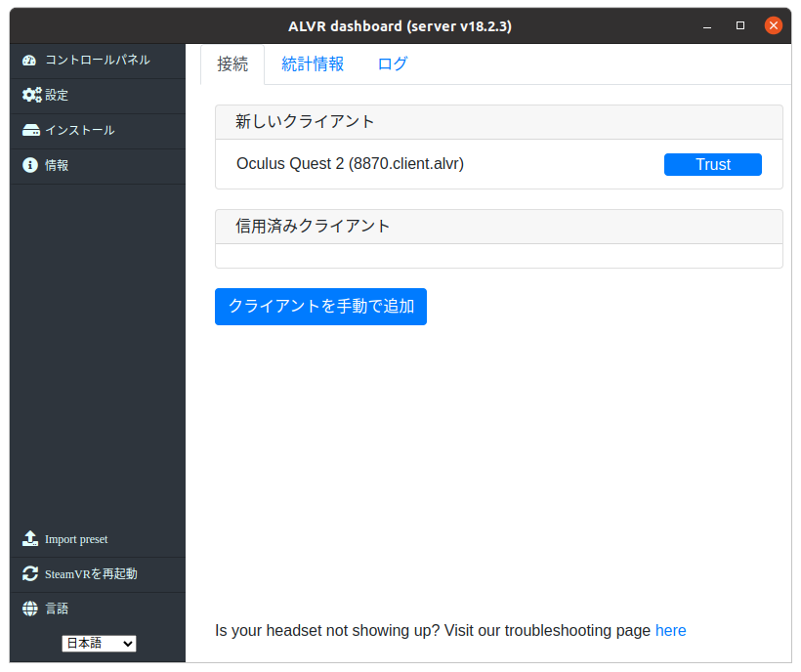The image size is (801, 672).
Task: Expand the 信用済みクライアント section header
Action: (x=498, y=226)
